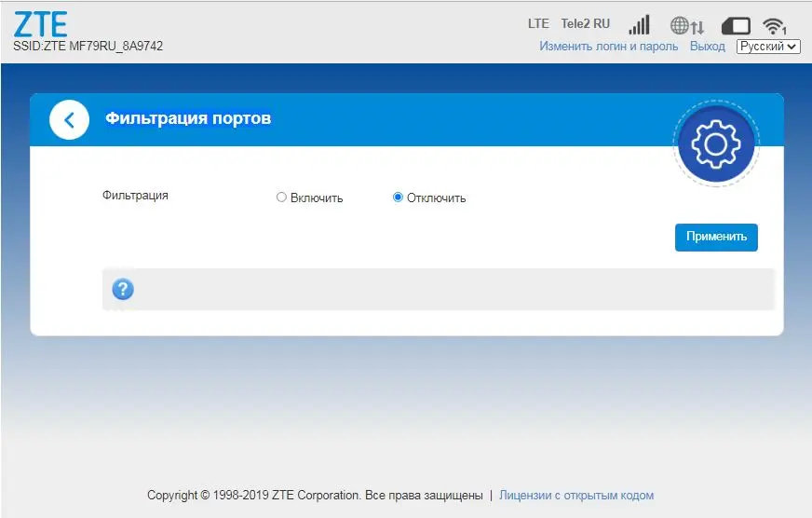The width and height of the screenshot is (812, 518).
Task: Open the settings gear icon
Action: pos(716,144)
